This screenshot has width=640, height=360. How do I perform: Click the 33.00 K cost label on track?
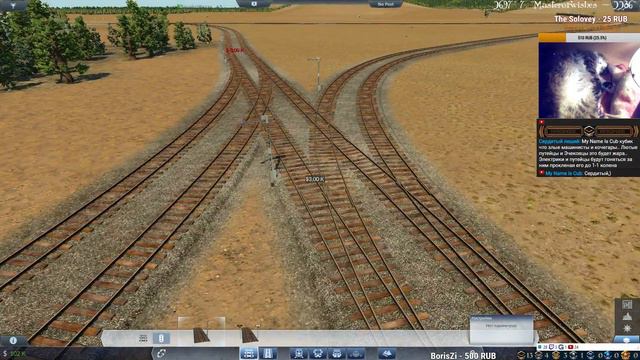[x=315, y=179]
